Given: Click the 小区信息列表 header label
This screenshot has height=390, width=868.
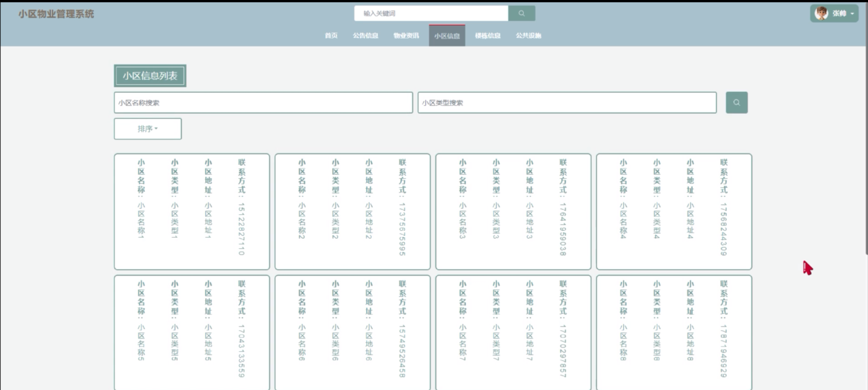Looking at the screenshot, I should [x=150, y=76].
